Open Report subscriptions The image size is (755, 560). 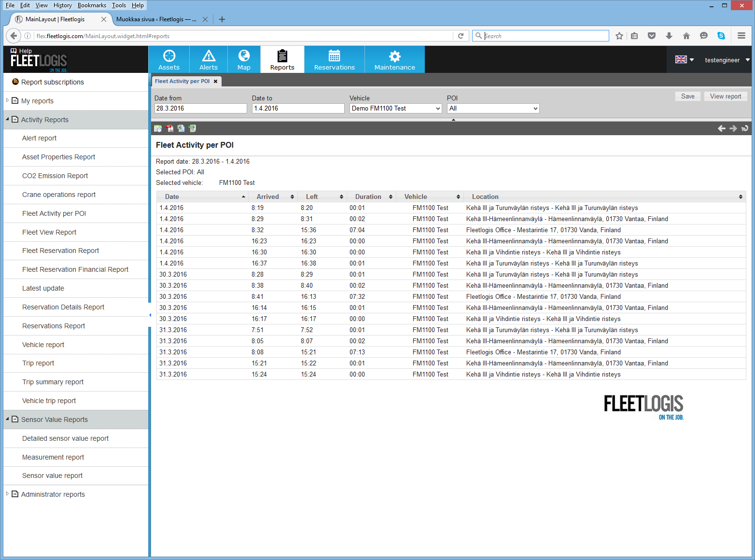pos(53,82)
